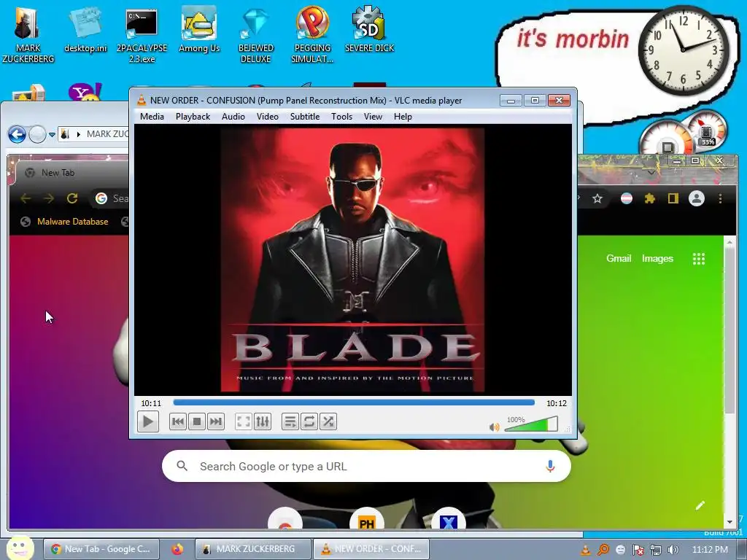Open the Start button
747x560 pixels.
point(20,548)
